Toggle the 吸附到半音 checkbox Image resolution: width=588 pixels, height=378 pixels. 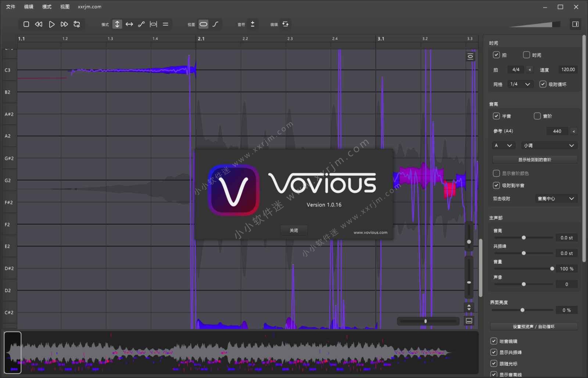[496, 185]
